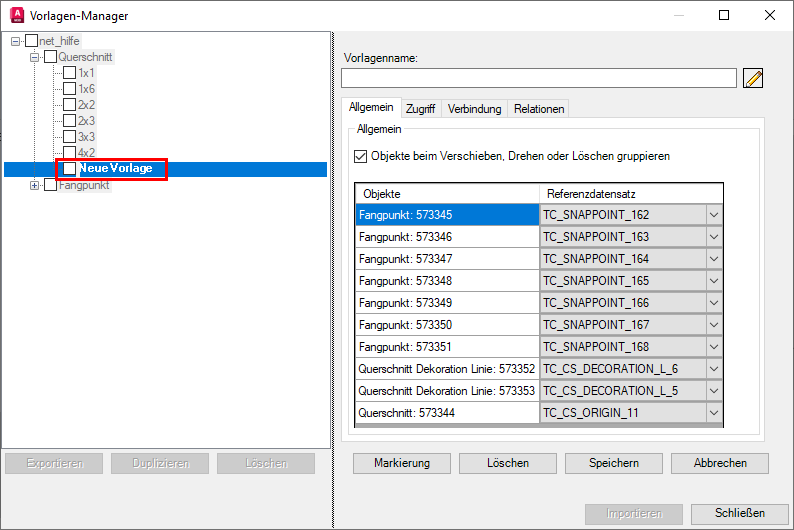This screenshot has width=794, height=530.
Task: Enable the Querschnitt node checkbox
Action: 50,57
